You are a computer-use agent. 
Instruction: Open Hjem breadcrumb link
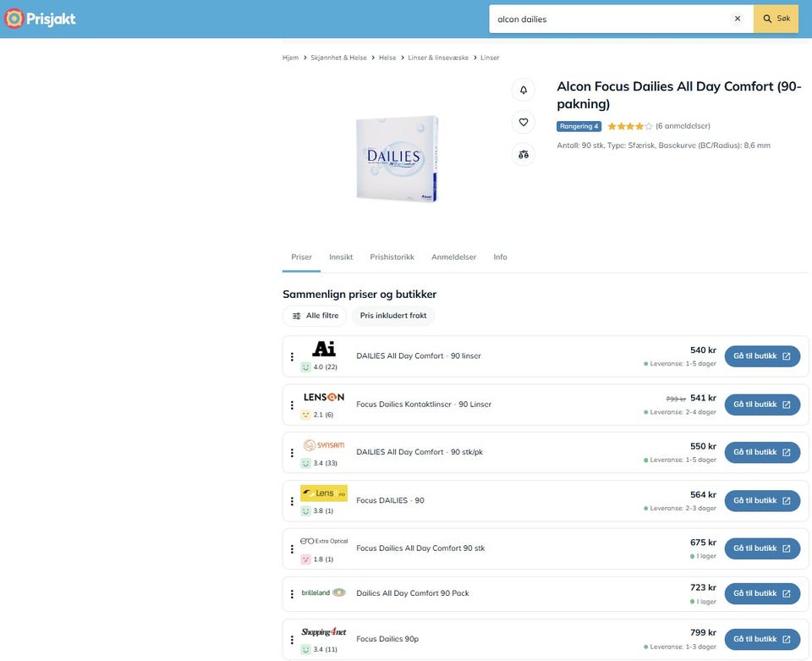click(290, 58)
